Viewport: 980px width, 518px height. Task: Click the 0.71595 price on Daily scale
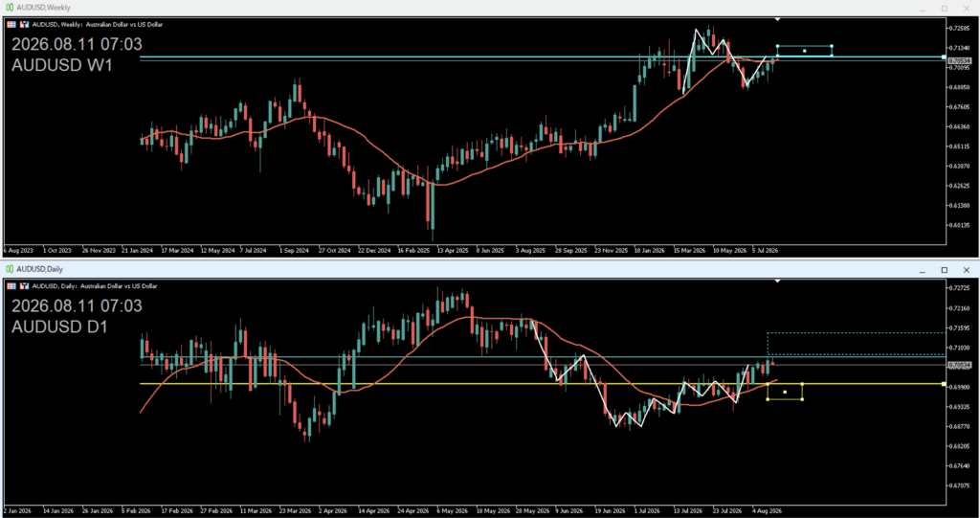[959, 327]
